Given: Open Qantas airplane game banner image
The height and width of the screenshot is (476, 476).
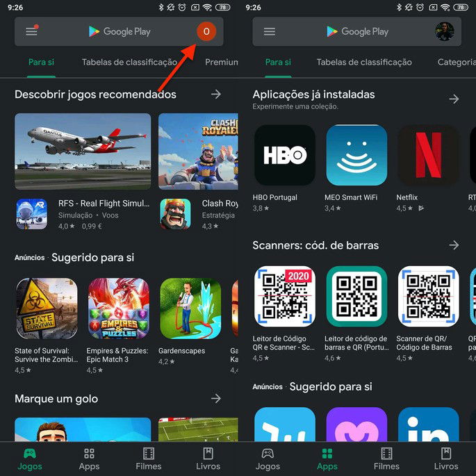Looking at the screenshot, I should click(x=83, y=151).
